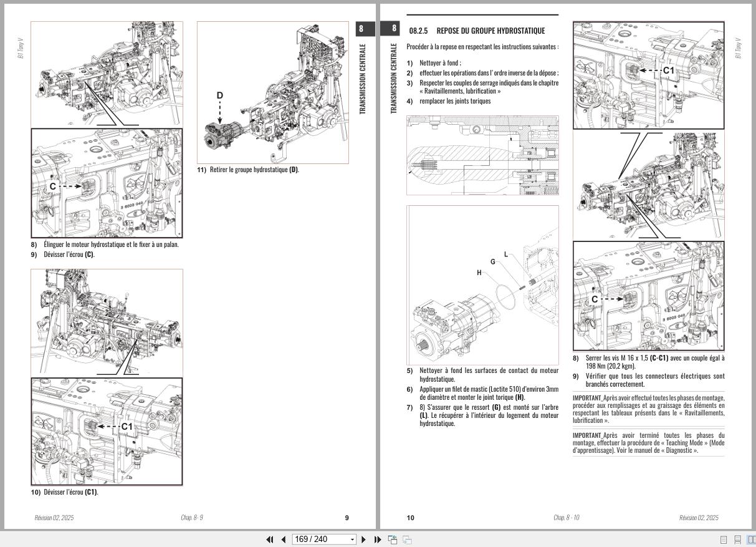Switch to single page layout
The width and height of the screenshot is (756, 547).
[x=723, y=539]
